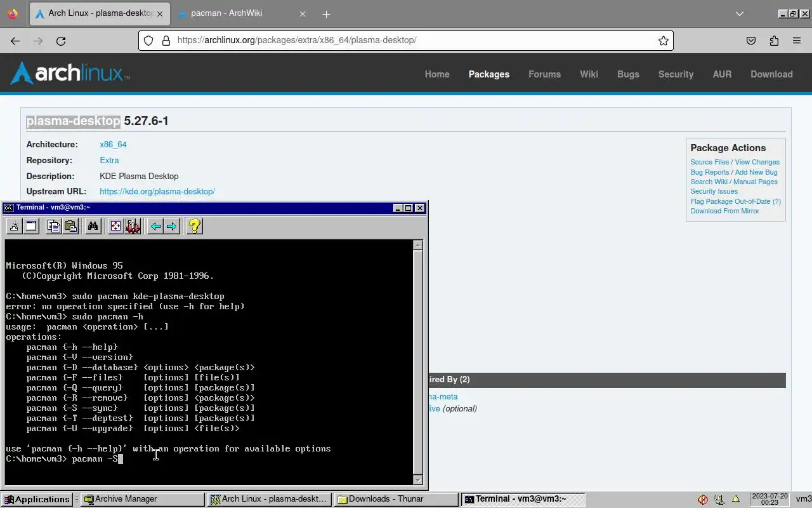Viewport: 812px width, 508px height.
Task: Open the Add New Bug link
Action: [756, 172]
